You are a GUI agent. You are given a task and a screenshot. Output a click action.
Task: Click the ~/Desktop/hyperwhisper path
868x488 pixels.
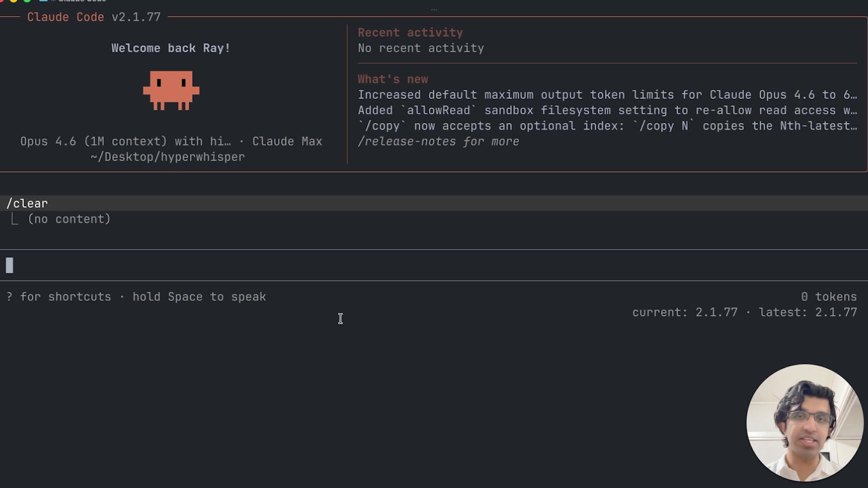click(167, 157)
